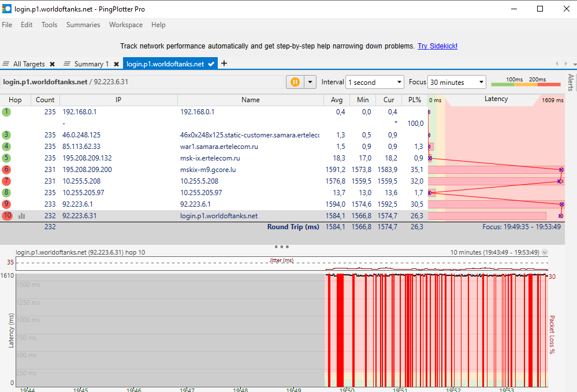577x392 pixels.
Task: Open the dropdown arrow beside the pause button
Action: (310, 82)
